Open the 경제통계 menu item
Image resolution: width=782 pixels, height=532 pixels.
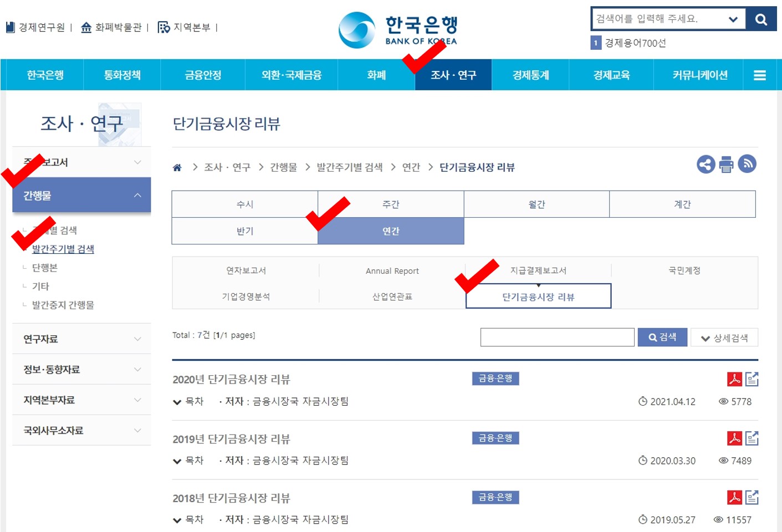(530, 75)
